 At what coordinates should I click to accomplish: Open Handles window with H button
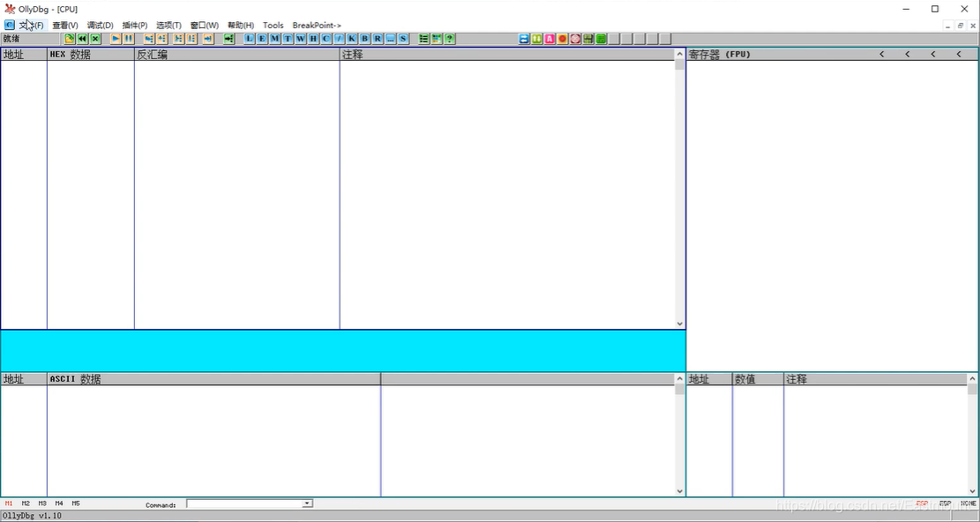(313, 39)
